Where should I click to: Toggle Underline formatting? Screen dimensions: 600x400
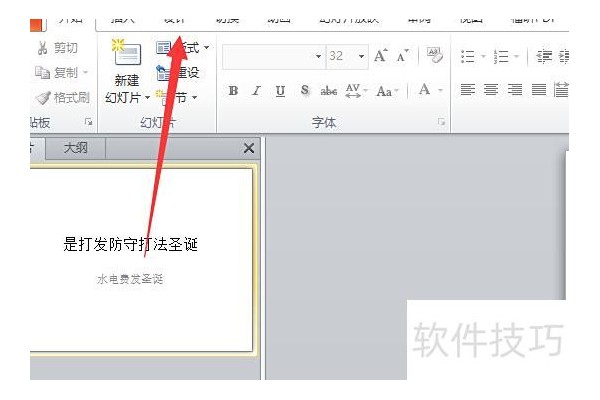tap(280, 91)
